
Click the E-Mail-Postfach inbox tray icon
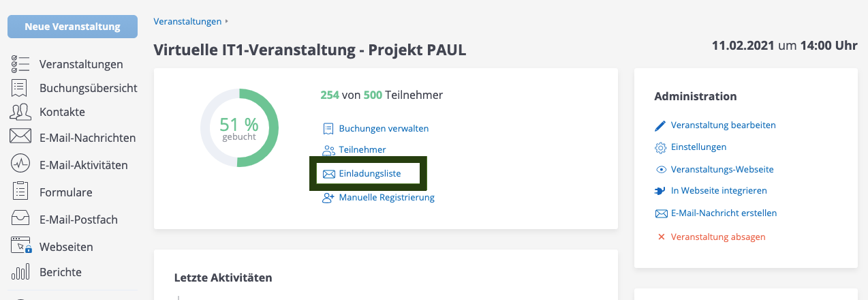point(20,219)
